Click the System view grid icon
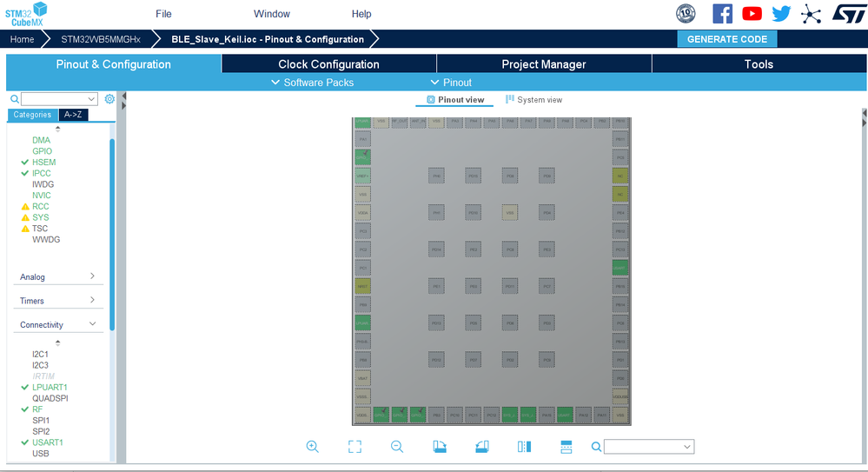The width and height of the screenshot is (868, 472). point(510,99)
